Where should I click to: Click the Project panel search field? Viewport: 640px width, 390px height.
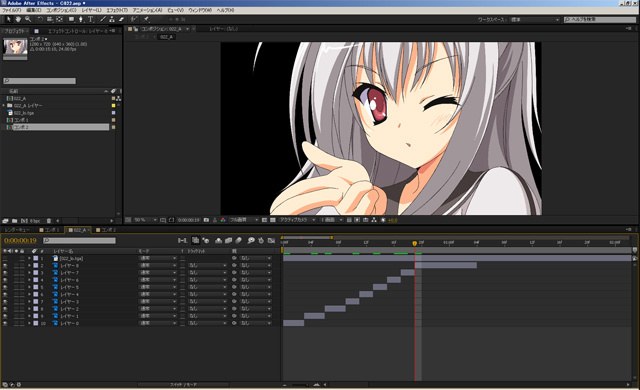pos(40,81)
